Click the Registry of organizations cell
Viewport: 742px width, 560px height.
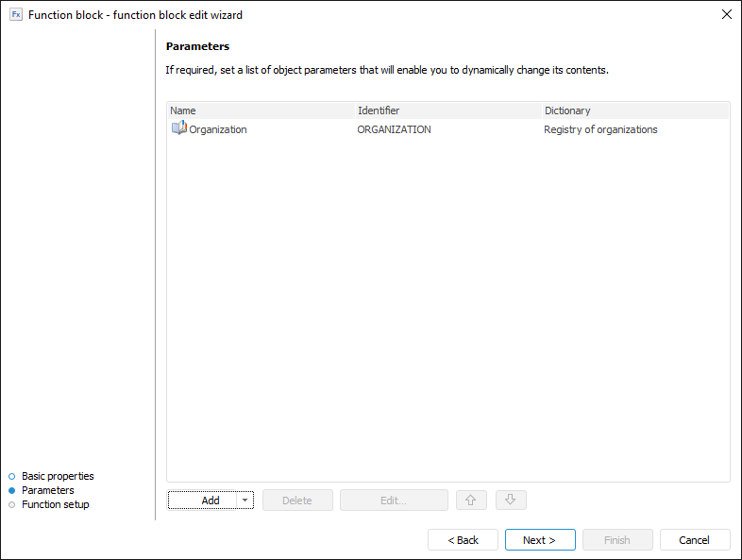pyautogui.click(x=600, y=129)
